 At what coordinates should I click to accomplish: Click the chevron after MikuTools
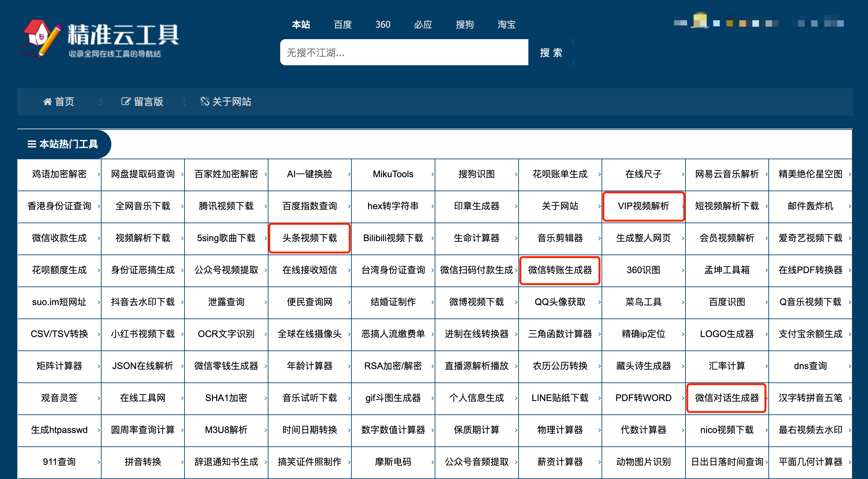[433, 174]
